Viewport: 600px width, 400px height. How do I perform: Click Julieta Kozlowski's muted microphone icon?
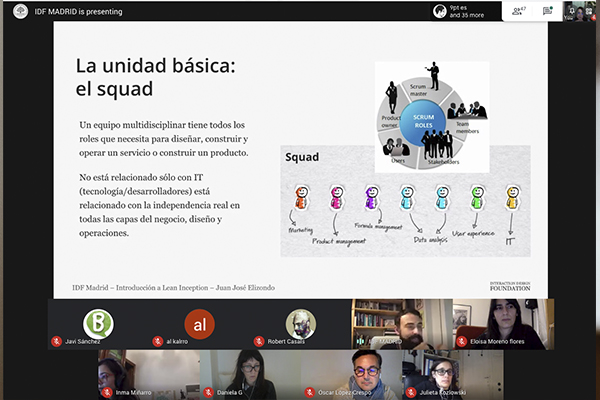coord(412,392)
